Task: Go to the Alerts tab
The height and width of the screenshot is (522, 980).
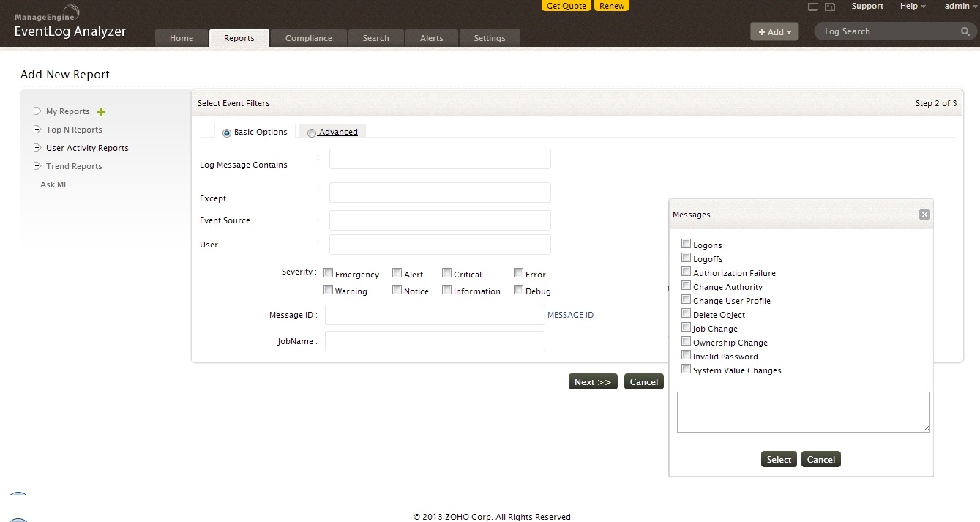Action: coord(431,38)
